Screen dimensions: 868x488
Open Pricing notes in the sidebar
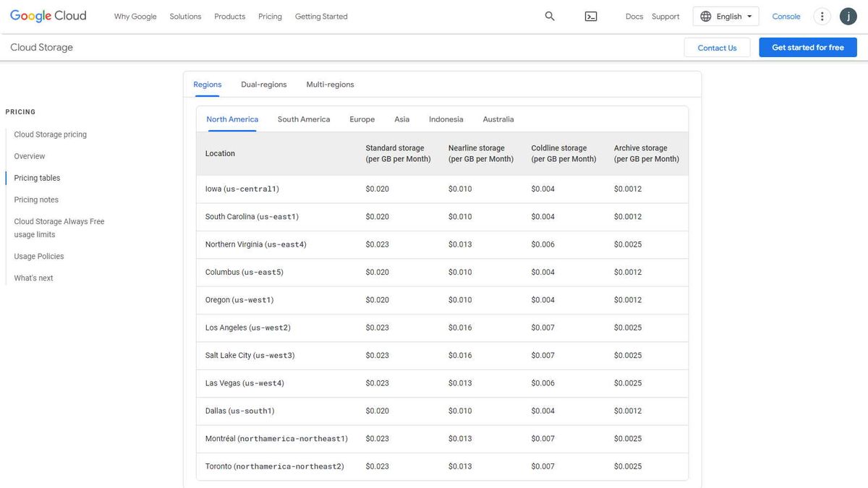click(x=35, y=199)
